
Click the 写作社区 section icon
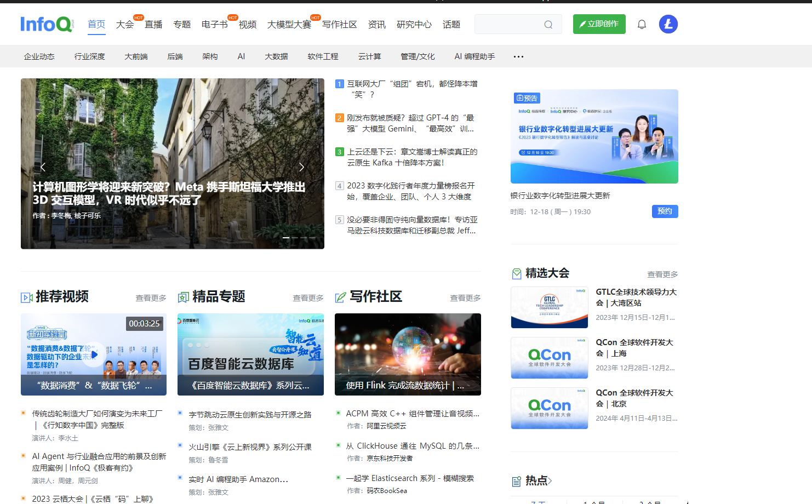341,297
